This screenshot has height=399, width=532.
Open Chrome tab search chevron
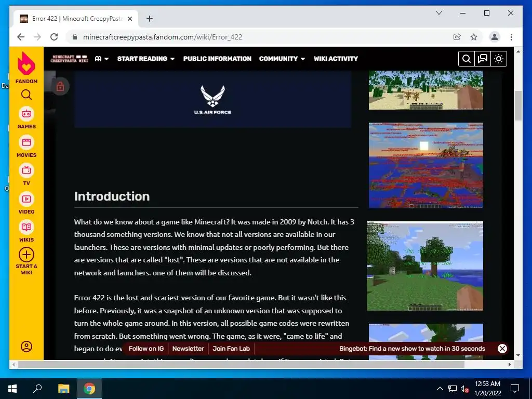438,13
